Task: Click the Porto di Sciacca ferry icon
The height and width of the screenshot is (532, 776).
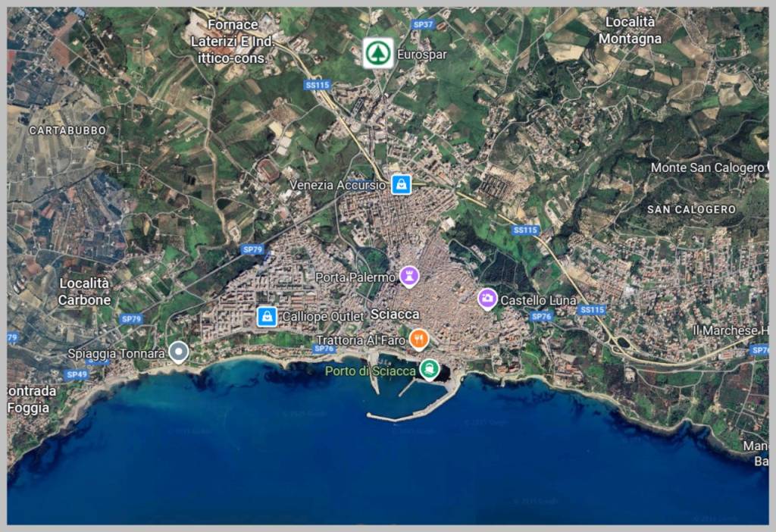Action: click(x=429, y=369)
